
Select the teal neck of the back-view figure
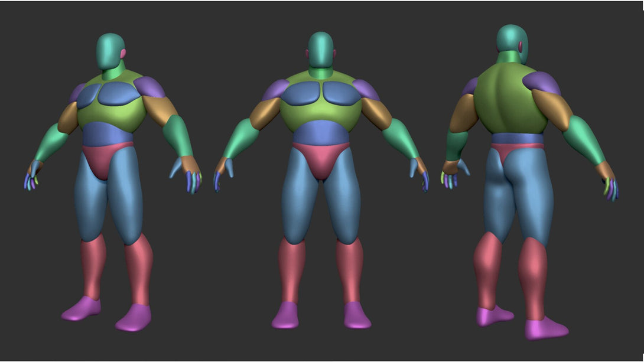(510, 57)
